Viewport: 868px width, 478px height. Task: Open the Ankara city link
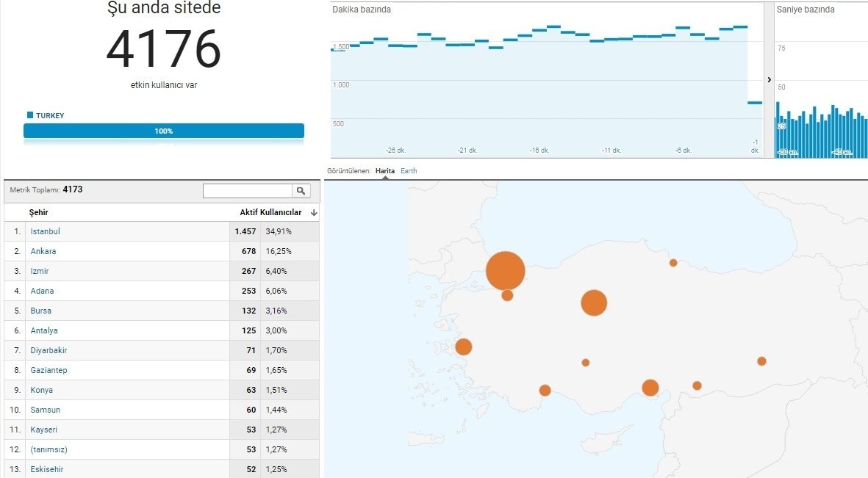click(x=43, y=251)
